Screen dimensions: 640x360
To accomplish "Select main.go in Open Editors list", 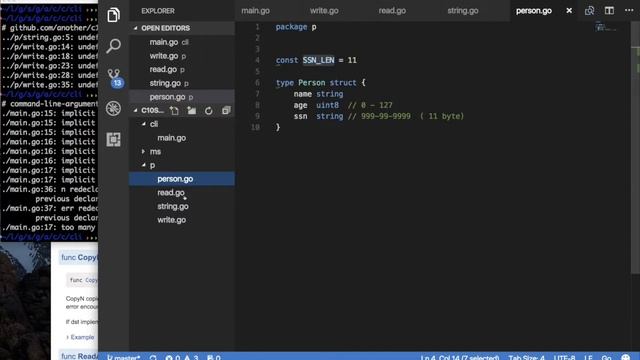I will tap(164, 42).
